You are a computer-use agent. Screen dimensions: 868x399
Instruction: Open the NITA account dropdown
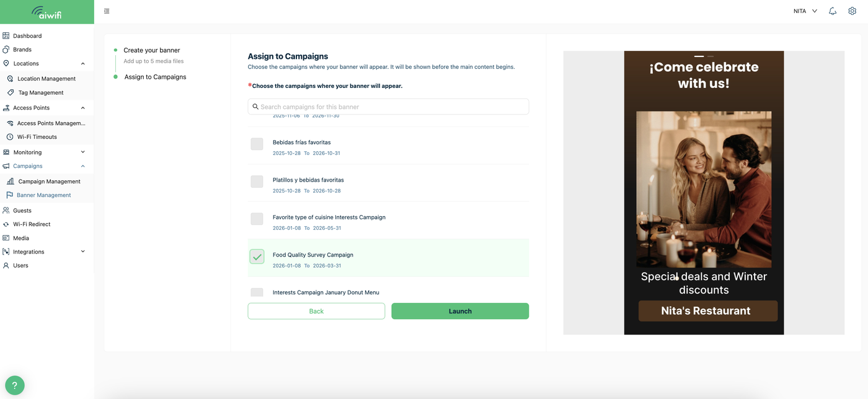click(x=805, y=11)
